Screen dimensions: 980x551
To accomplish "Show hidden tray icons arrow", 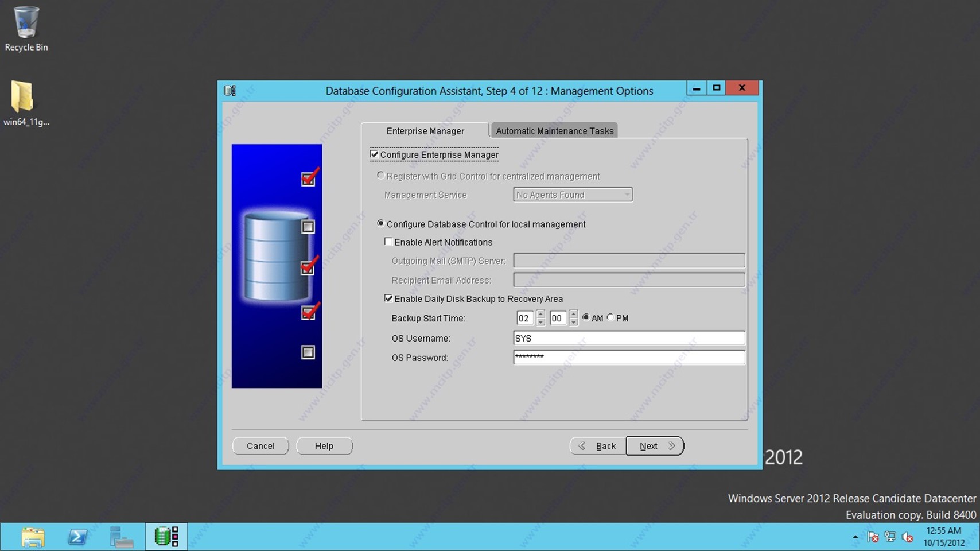I will tap(855, 537).
